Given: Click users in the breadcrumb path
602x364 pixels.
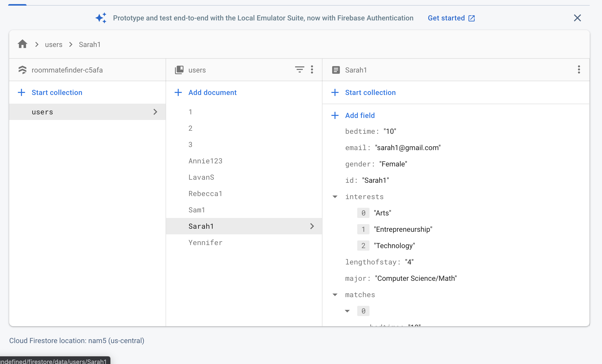Looking at the screenshot, I should point(54,44).
